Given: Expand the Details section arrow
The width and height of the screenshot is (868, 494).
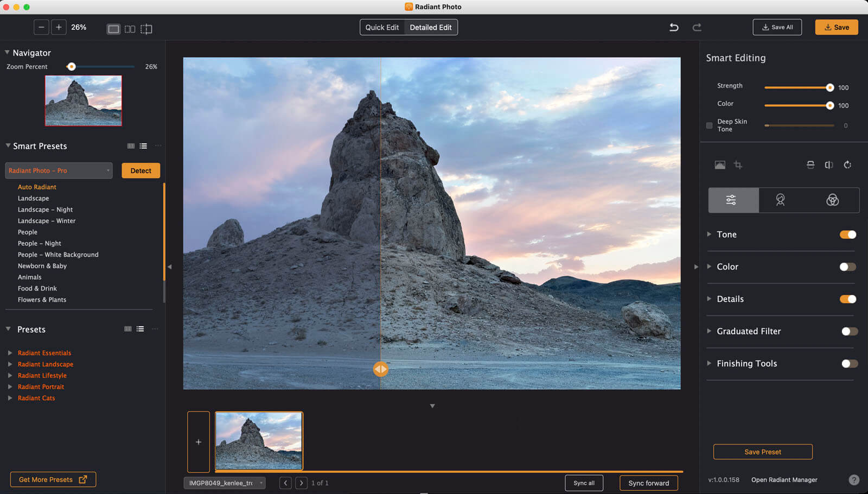Looking at the screenshot, I should coord(709,299).
